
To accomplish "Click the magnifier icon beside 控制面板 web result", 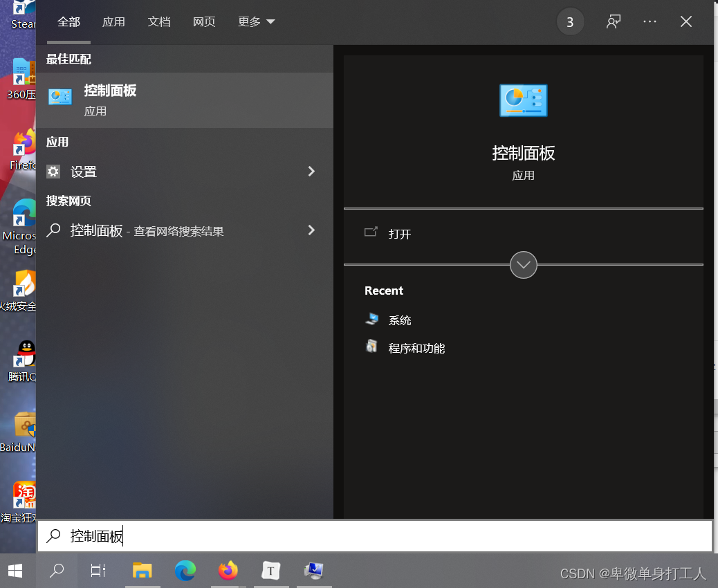I will 53,230.
